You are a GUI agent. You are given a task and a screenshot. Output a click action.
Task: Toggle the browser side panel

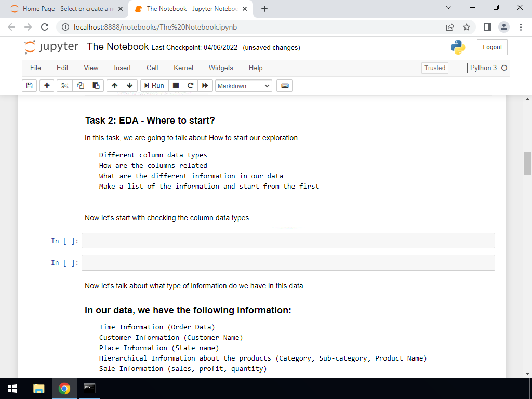[x=487, y=27]
